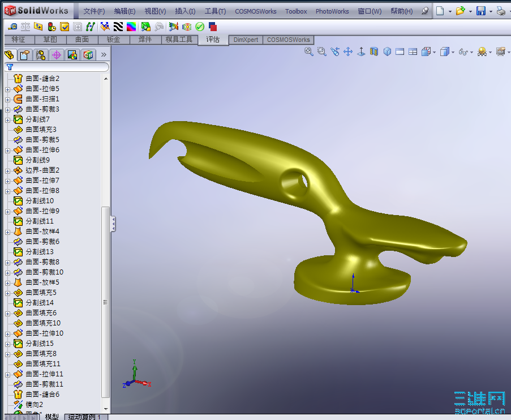Switch to 特征 command tab
The height and width of the screenshot is (420, 511).
(x=19, y=40)
